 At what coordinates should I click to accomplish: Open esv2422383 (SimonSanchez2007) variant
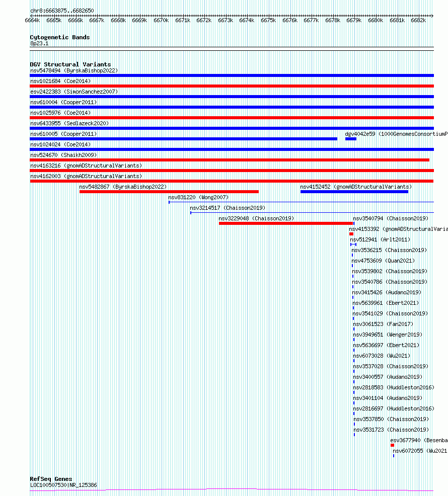(74, 92)
